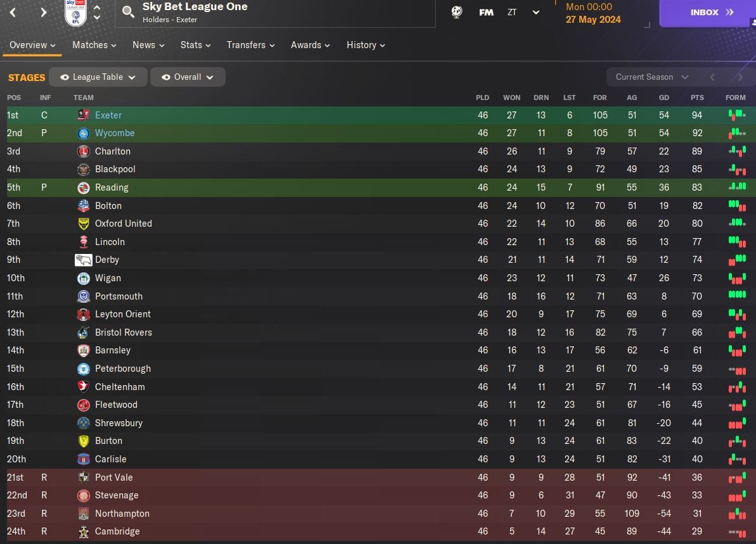The height and width of the screenshot is (544, 756).
Task: Open the Wycombe team link
Action: pyautogui.click(x=115, y=133)
